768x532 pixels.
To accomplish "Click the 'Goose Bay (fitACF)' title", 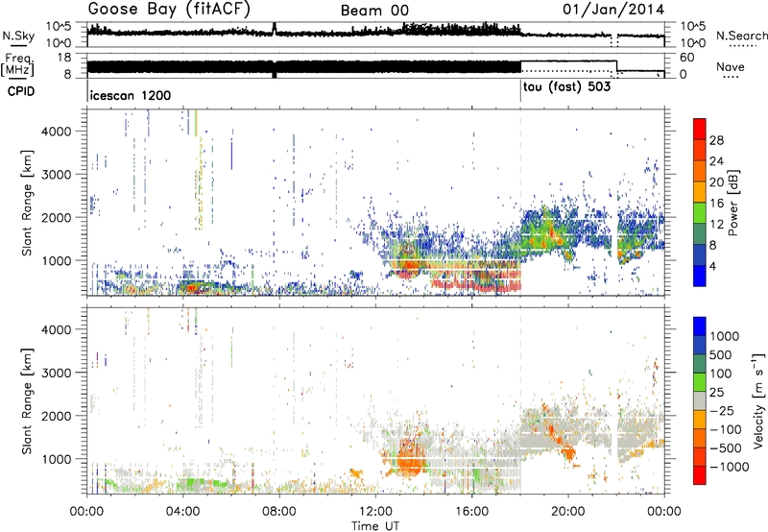I will (x=169, y=9).
